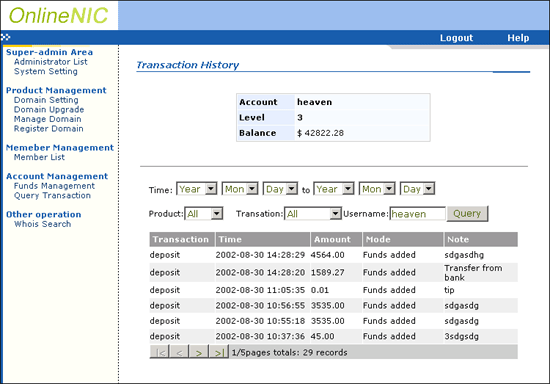550x384 pixels.
Task: Click timestamp 2002-08-30 10:37:36
Action: (260, 336)
